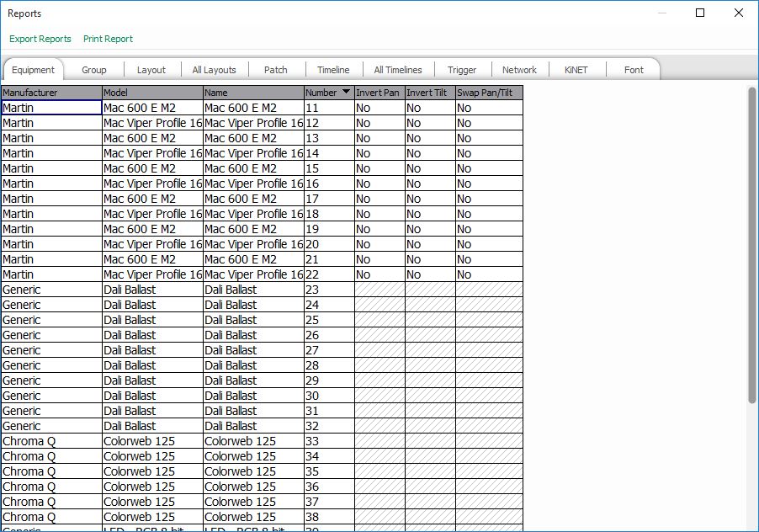Image resolution: width=759 pixels, height=532 pixels.
Task: Select the Name cell 'Mac 600 E M2' in row 13
Action: point(253,138)
